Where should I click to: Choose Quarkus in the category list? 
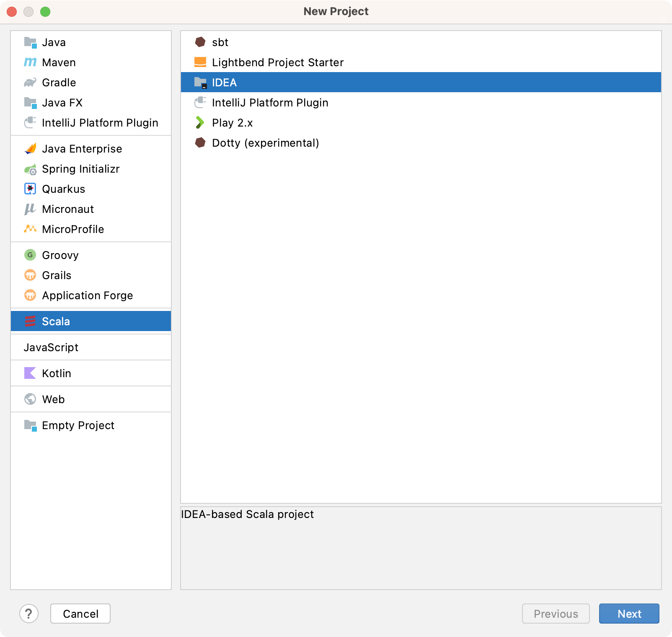[x=91, y=189]
